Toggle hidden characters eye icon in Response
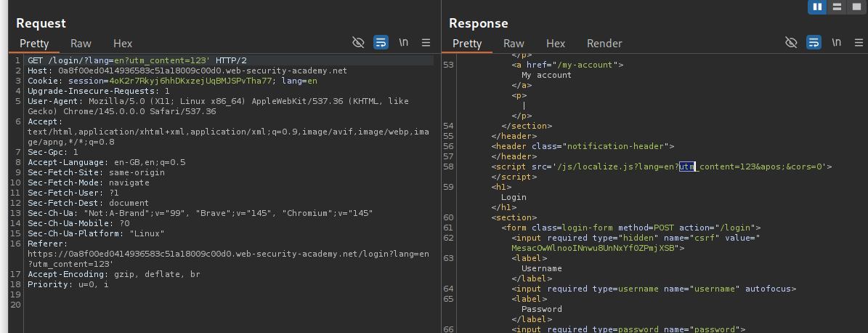 pyautogui.click(x=791, y=43)
